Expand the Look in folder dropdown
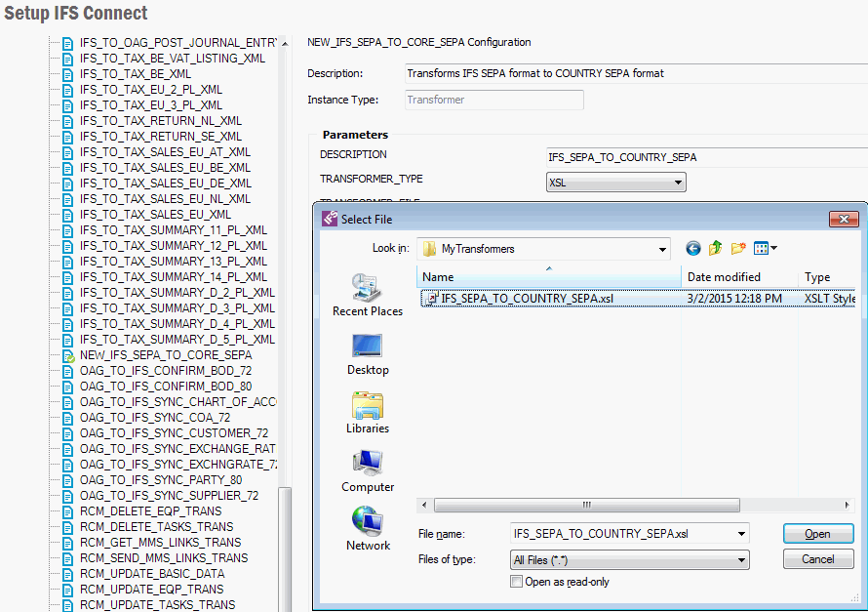The image size is (868, 612). (662, 249)
